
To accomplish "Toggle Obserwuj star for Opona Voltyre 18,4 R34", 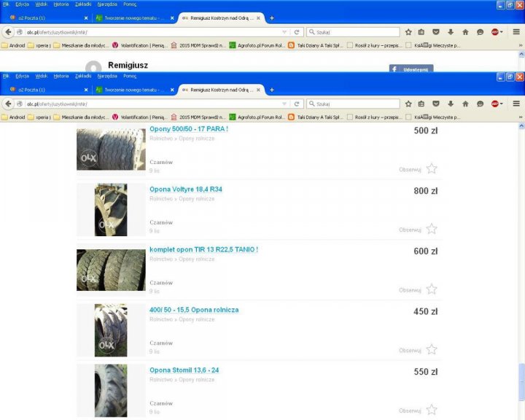I will point(432,229).
